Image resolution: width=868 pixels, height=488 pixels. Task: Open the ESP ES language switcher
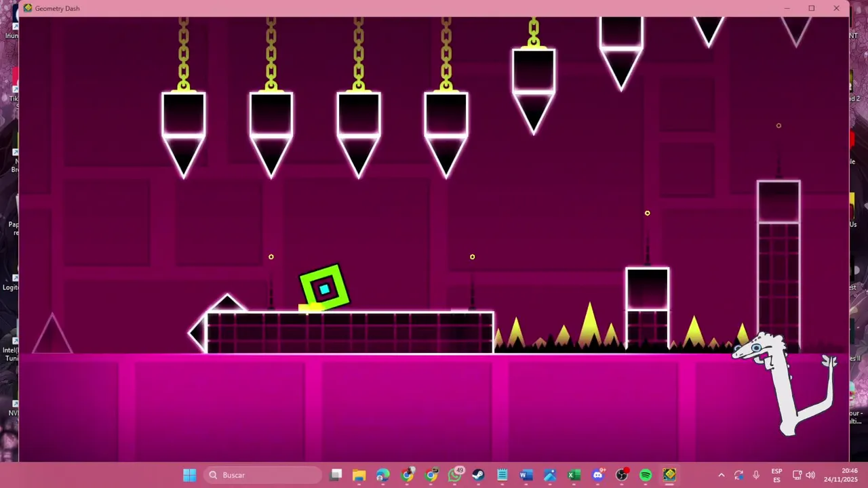[x=776, y=475]
